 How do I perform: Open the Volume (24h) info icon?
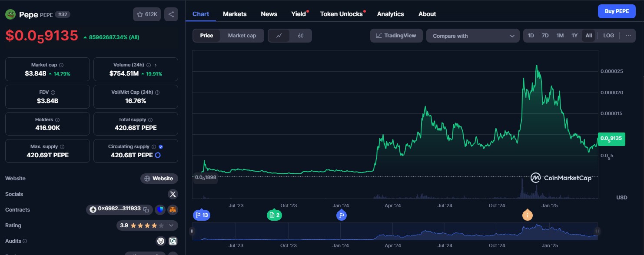149,65
